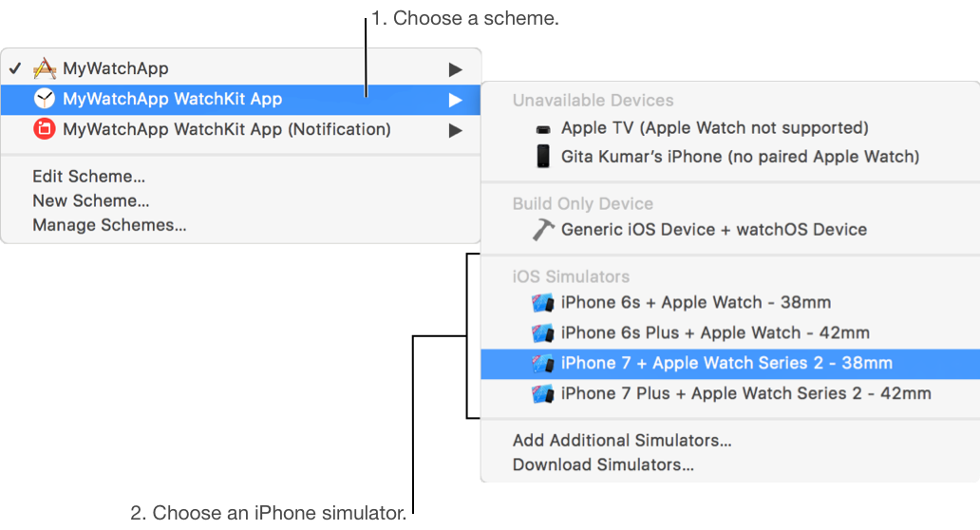Choose New Scheme… menu entry

90,200
